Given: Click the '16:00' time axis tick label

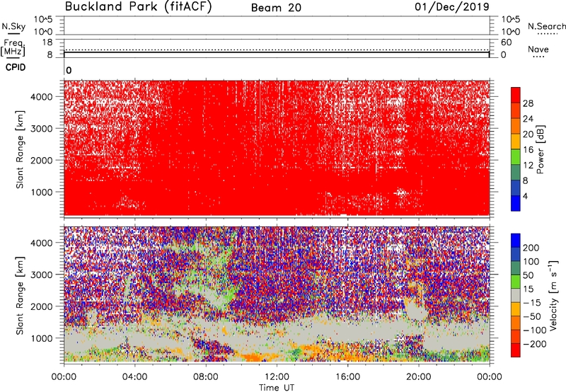Looking at the screenshot, I should tap(347, 377).
